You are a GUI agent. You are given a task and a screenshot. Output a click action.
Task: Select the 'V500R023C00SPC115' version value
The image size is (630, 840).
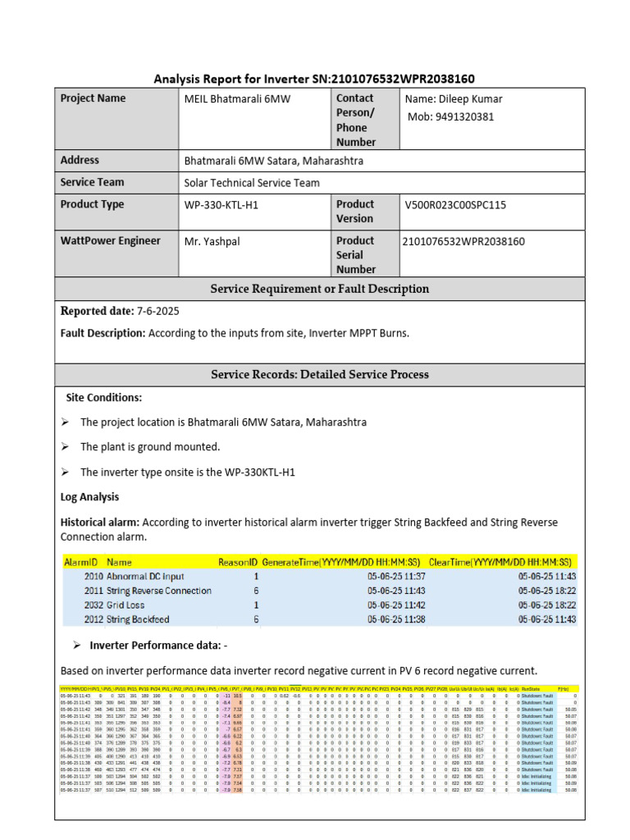click(455, 204)
